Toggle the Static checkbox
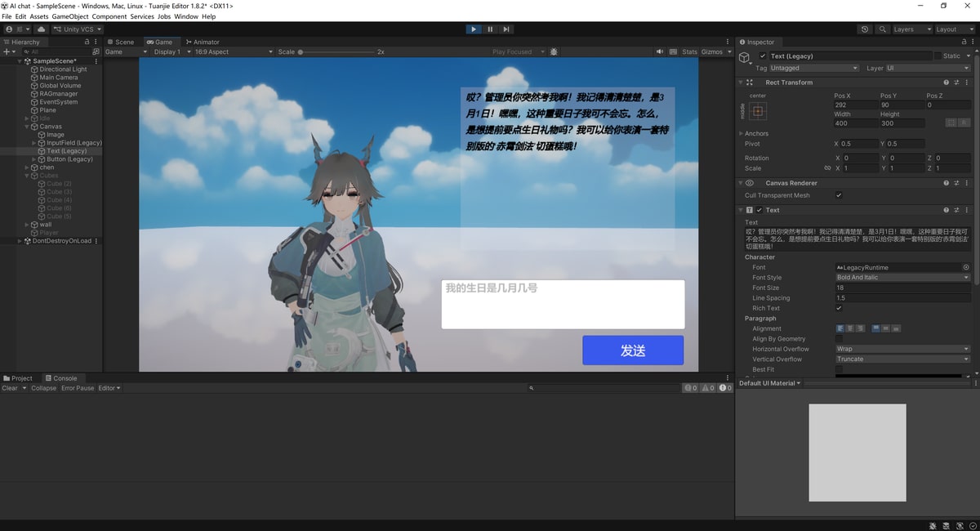This screenshot has height=531, width=980. 938,56
